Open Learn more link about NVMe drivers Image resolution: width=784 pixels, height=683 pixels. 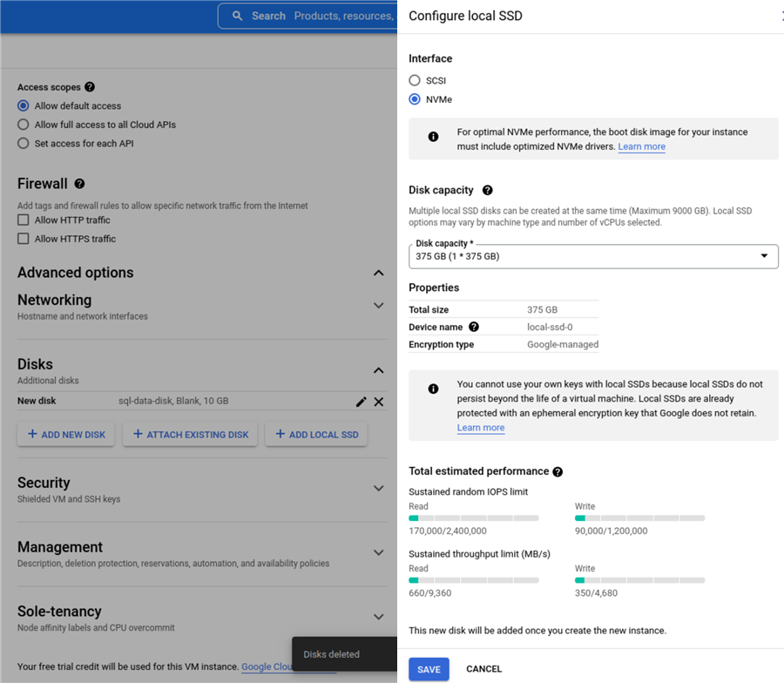click(x=641, y=146)
